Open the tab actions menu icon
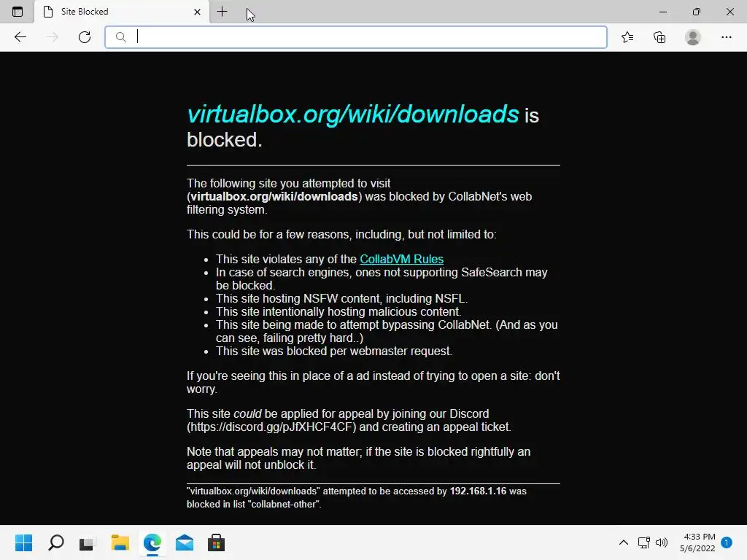This screenshot has height=560, width=747. coord(18,12)
